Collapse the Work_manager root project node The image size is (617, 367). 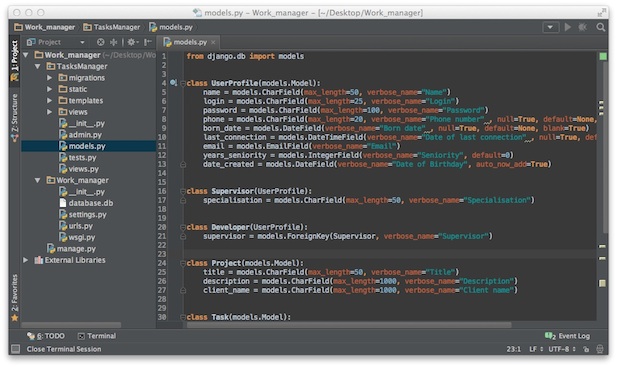click(26, 55)
